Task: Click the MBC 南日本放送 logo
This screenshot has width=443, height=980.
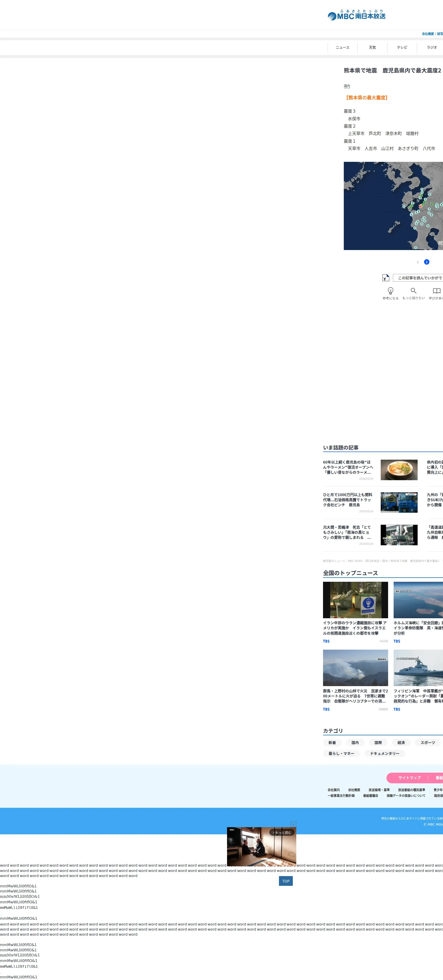Action: (x=357, y=15)
